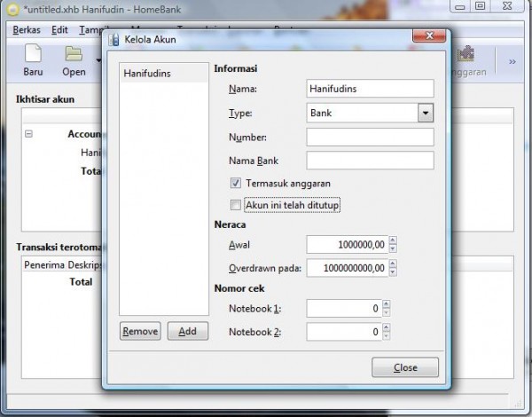Enable the 'Akun ini telah ditutup' checkbox

235,206
